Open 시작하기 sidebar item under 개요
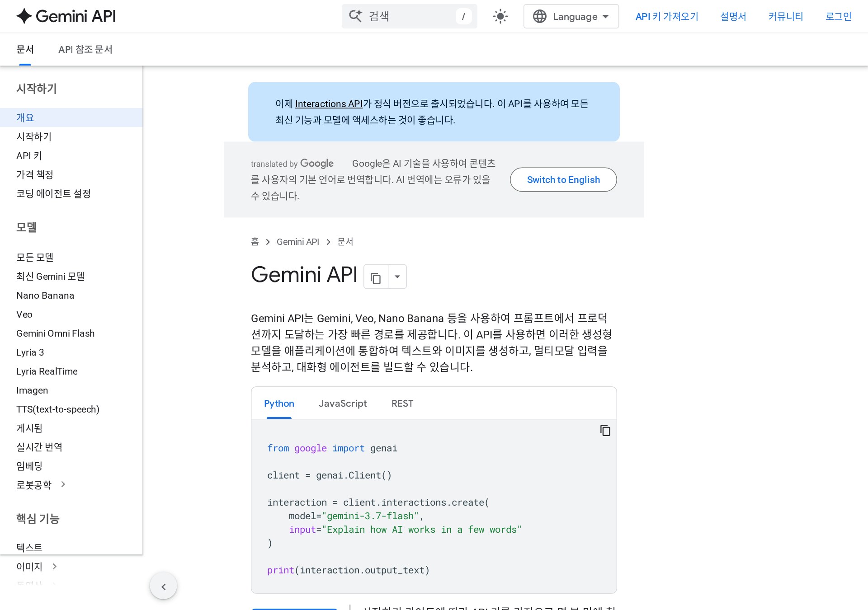The image size is (868, 610). (x=34, y=136)
